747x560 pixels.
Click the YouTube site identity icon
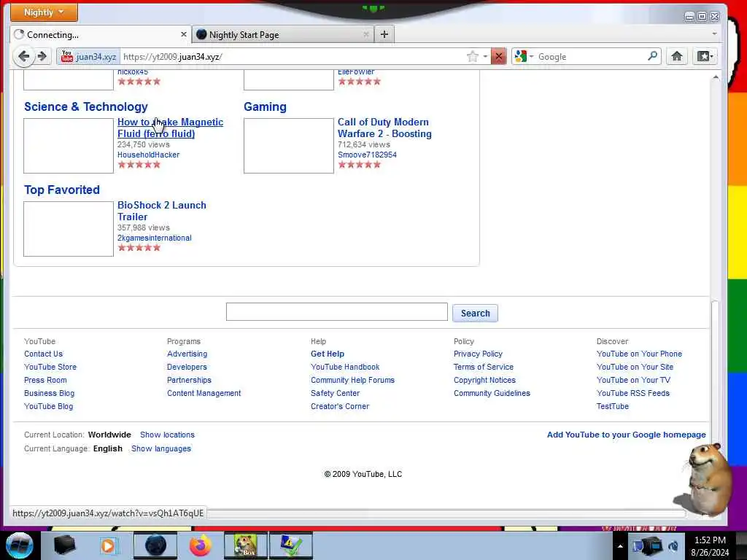click(66, 56)
